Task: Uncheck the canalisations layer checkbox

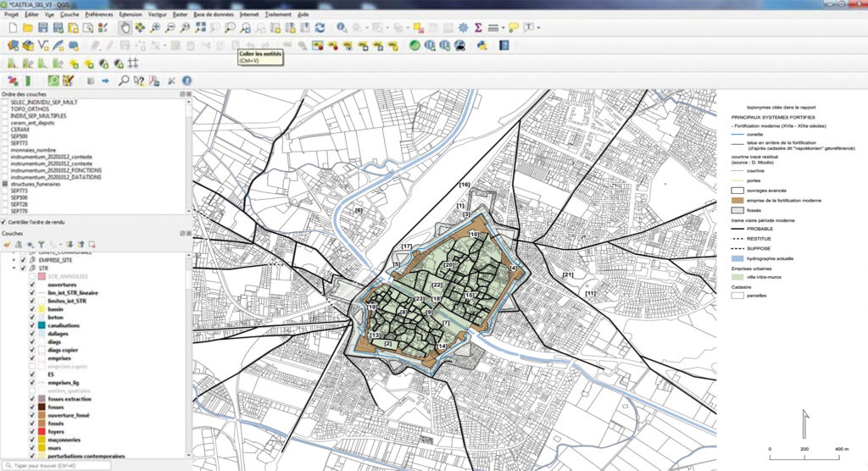Action: (32, 325)
